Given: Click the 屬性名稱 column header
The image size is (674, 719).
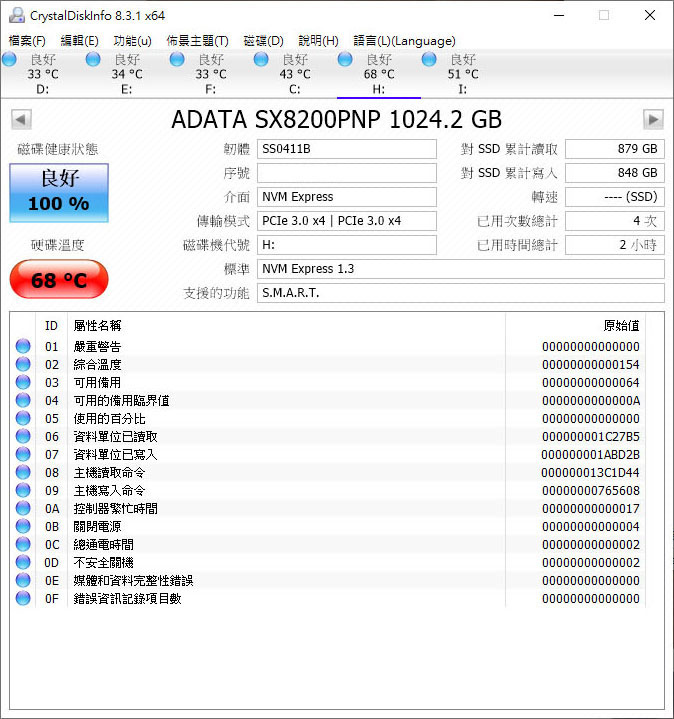Looking at the screenshot, I should (286, 326).
